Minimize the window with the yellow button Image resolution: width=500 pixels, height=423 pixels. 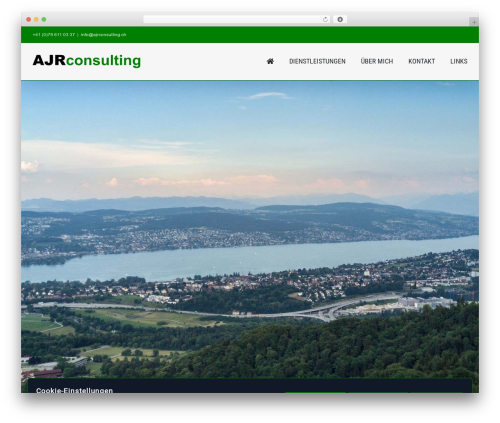(36, 20)
